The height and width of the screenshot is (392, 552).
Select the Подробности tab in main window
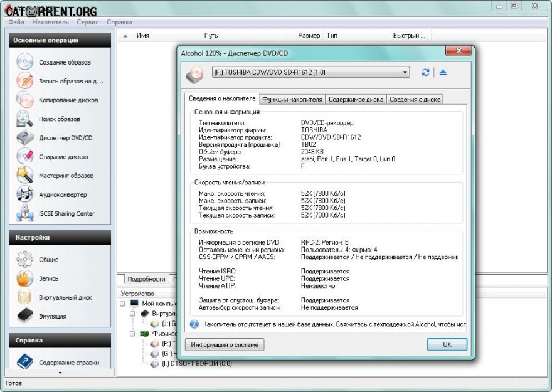tap(146, 279)
